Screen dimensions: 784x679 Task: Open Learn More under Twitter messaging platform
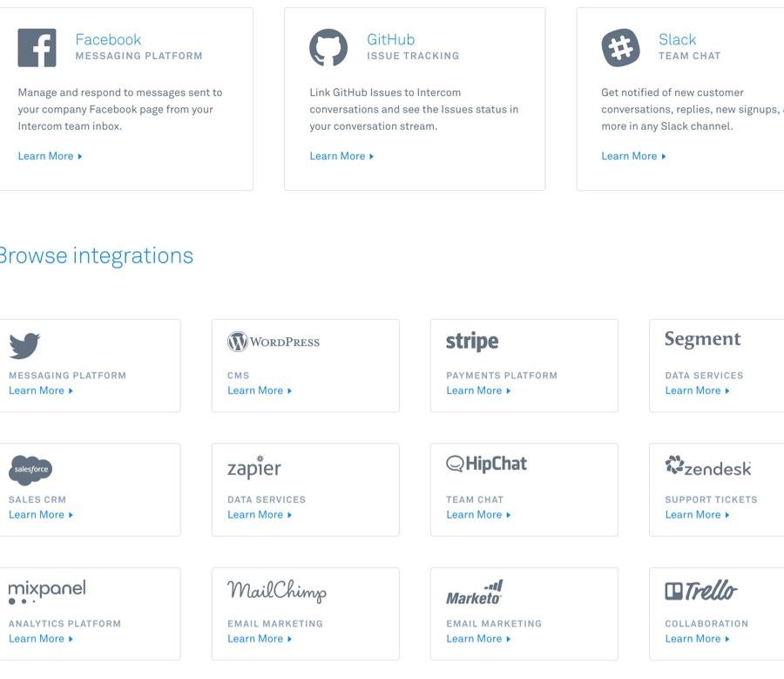coord(41,390)
